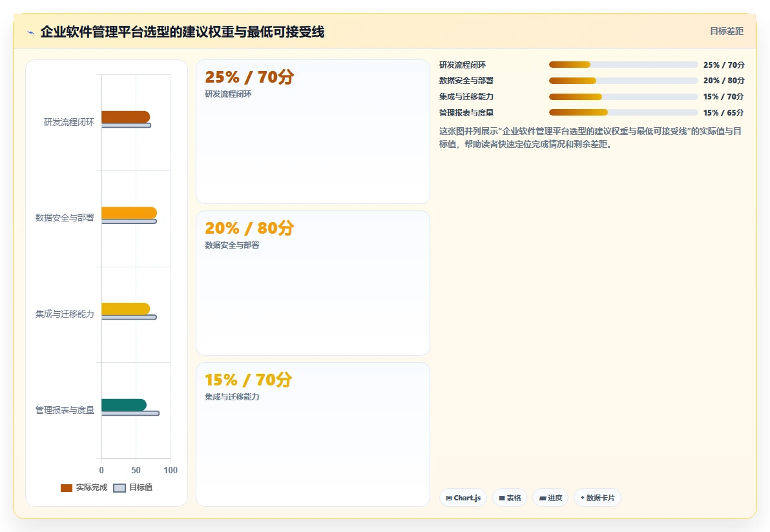Click the 研发流程闭环 axis label in chart

coord(68,122)
